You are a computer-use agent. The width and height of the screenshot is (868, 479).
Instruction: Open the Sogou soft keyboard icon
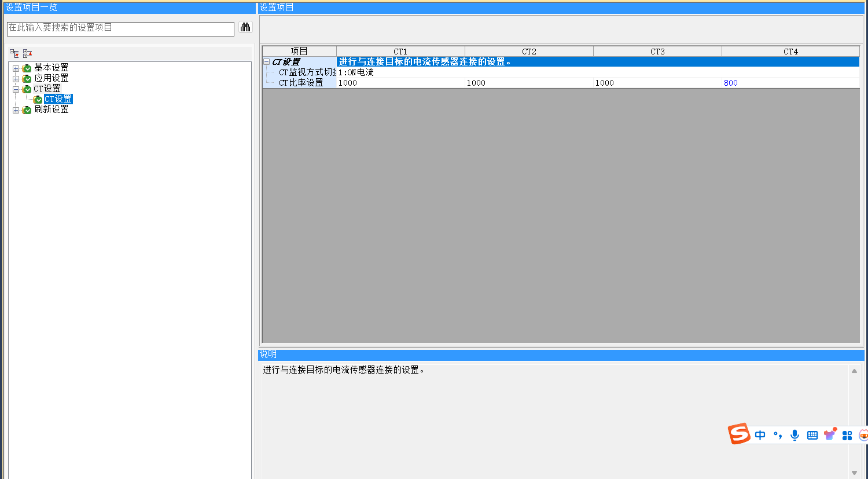coord(812,435)
